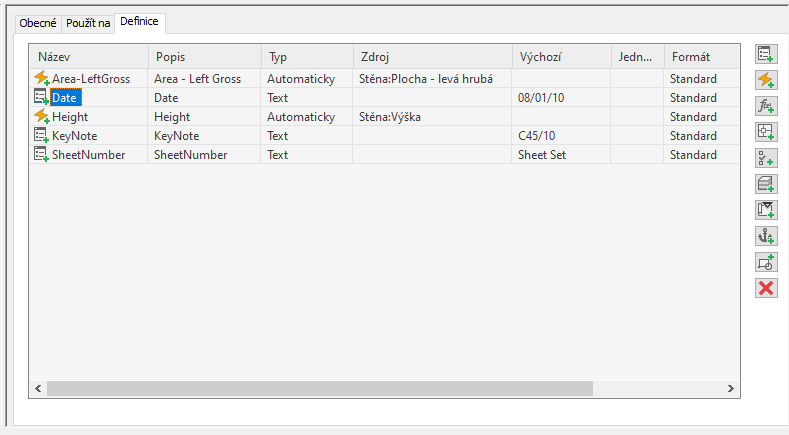Click Add Project Property Definition icon
The width and height of the screenshot is (789, 435).
tap(766, 210)
